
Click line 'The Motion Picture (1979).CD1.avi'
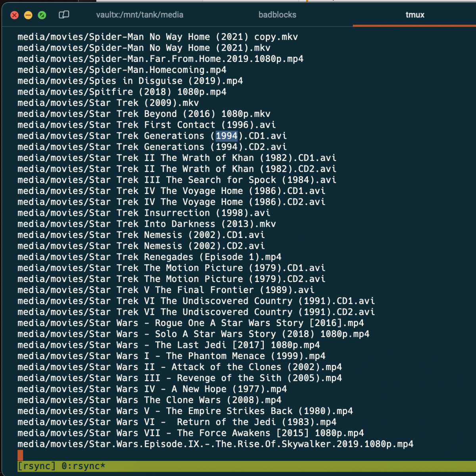(171, 268)
